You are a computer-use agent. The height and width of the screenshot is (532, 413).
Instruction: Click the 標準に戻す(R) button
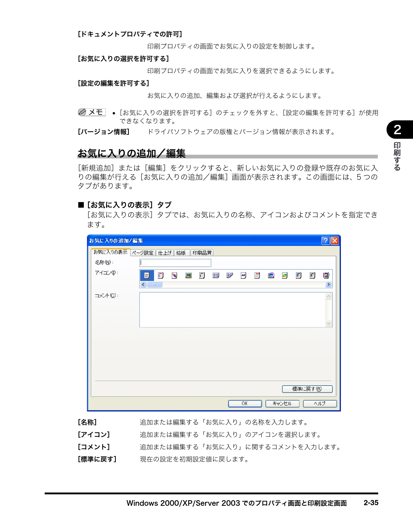coord(307,389)
